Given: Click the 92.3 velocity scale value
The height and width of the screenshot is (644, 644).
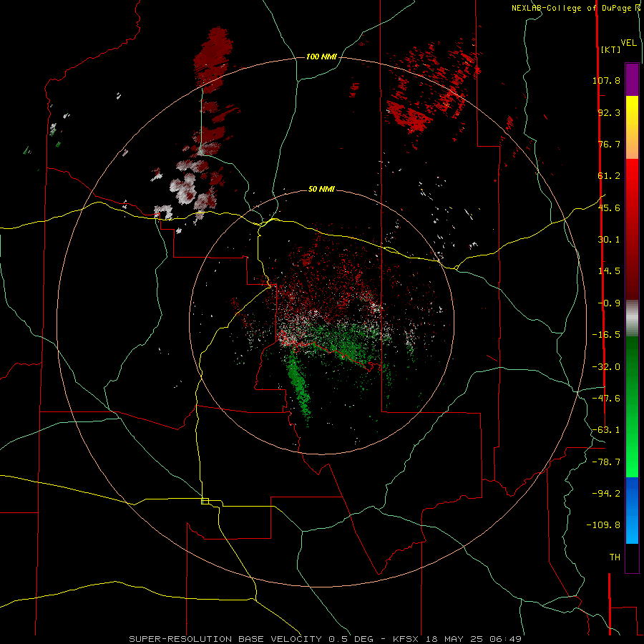Looking at the screenshot, I should coord(609,112).
